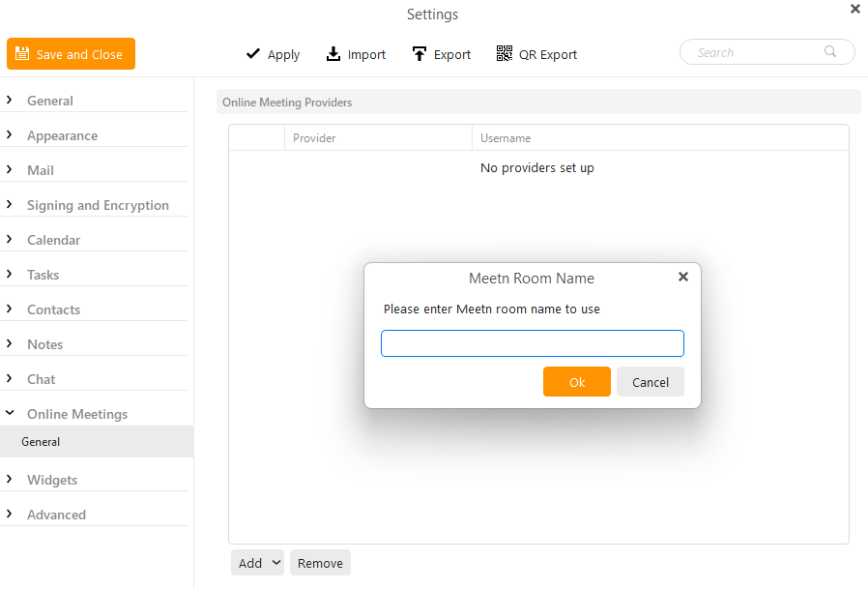This screenshot has width=868, height=589.
Task: Click the search magnifier icon
Action: (x=829, y=51)
